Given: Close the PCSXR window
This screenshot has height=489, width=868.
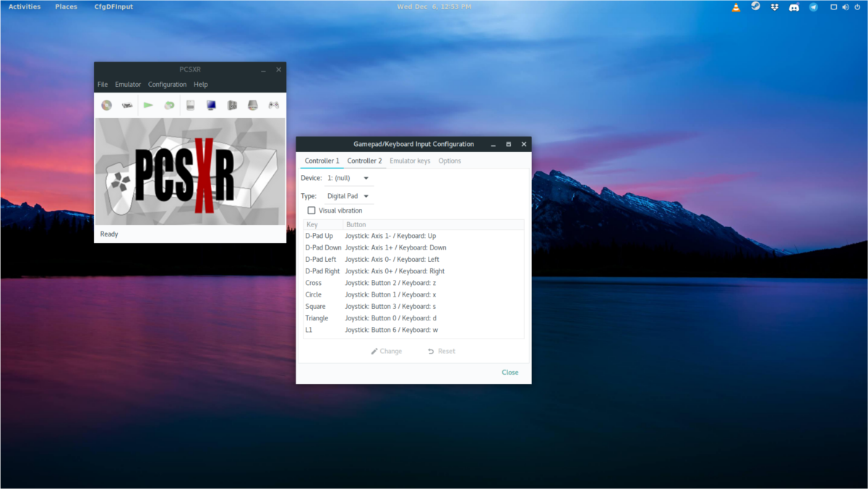Looking at the screenshot, I should [279, 70].
